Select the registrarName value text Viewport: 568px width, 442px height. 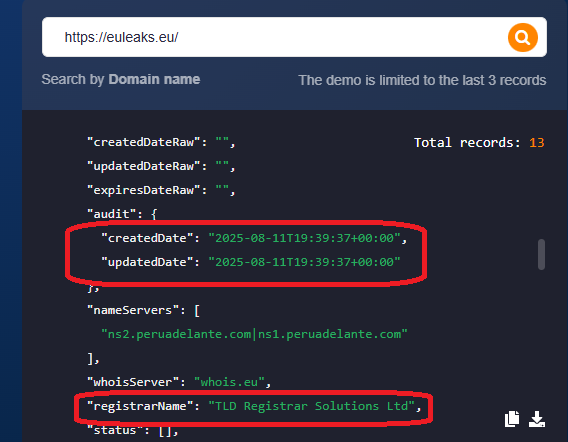pyautogui.click(x=311, y=406)
